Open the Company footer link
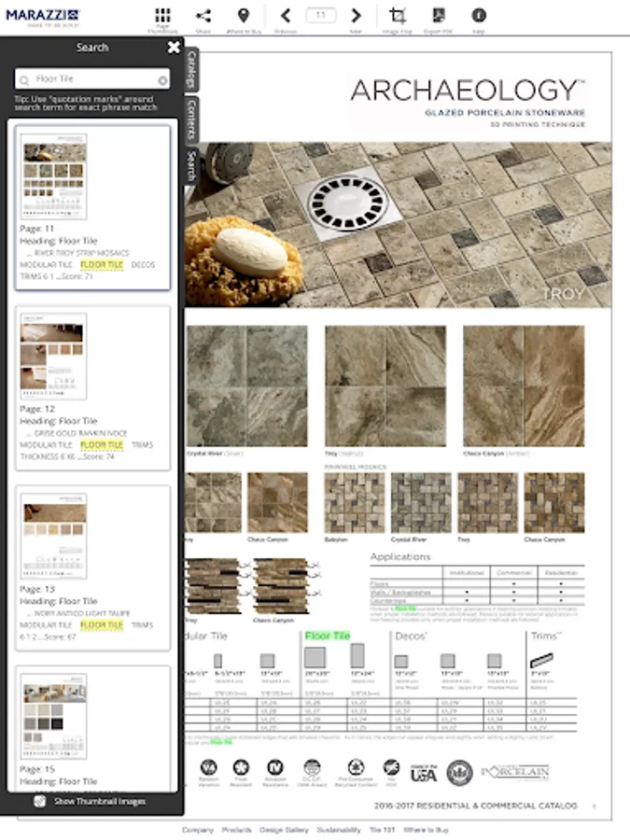Screen dimensions: 630x840 198,830
